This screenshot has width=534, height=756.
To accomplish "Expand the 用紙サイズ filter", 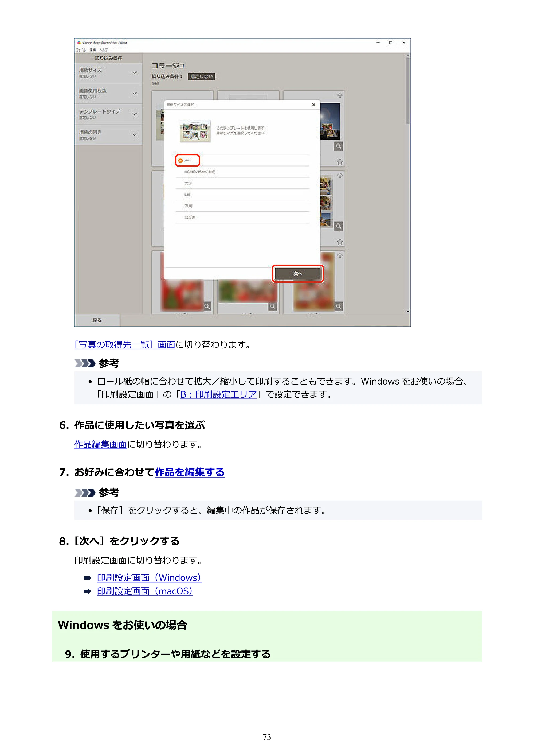I will (x=109, y=73).
